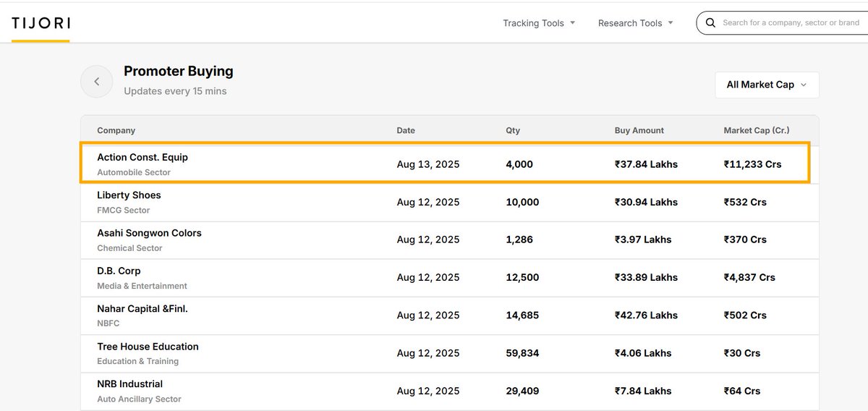Image resolution: width=868 pixels, height=411 pixels.
Task: Open Asahi Songwon Colors company
Action: coord(149,233)
